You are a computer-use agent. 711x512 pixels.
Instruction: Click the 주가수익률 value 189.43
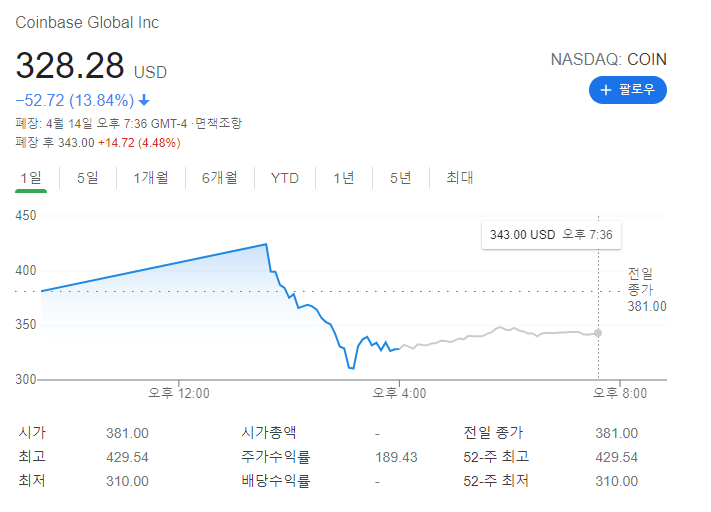pyautogui.click(x=396, y=457)
